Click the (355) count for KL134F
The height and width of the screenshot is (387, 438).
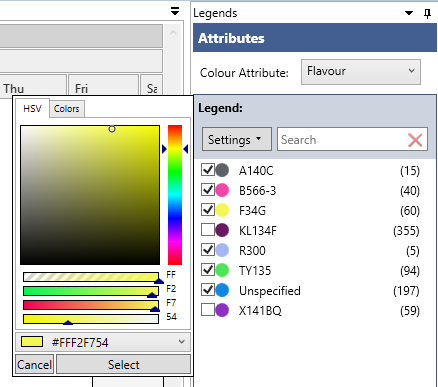click(x=406, y=231)
